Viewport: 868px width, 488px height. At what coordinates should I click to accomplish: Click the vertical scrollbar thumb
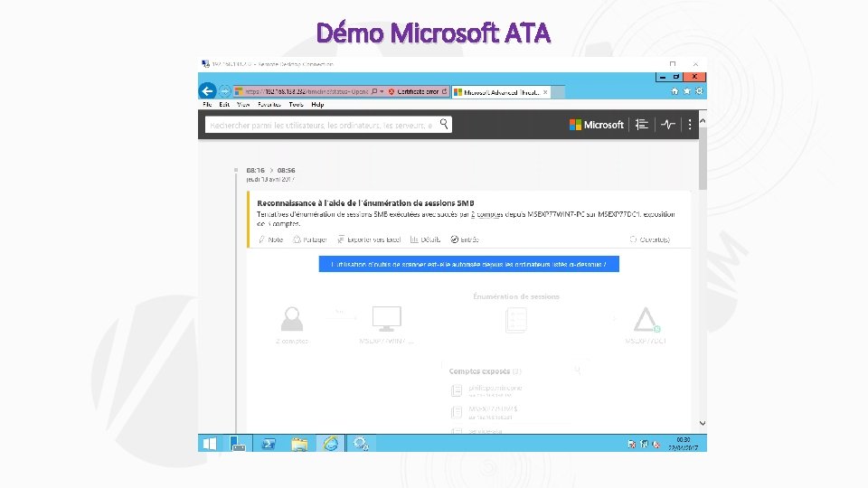click(x=703, y=158)
